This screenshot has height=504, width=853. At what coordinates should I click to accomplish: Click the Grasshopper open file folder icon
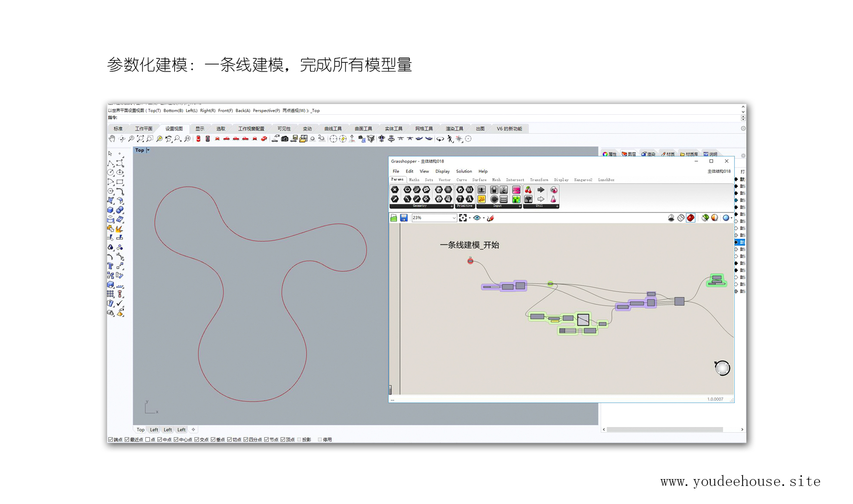(x=393, y=218)
